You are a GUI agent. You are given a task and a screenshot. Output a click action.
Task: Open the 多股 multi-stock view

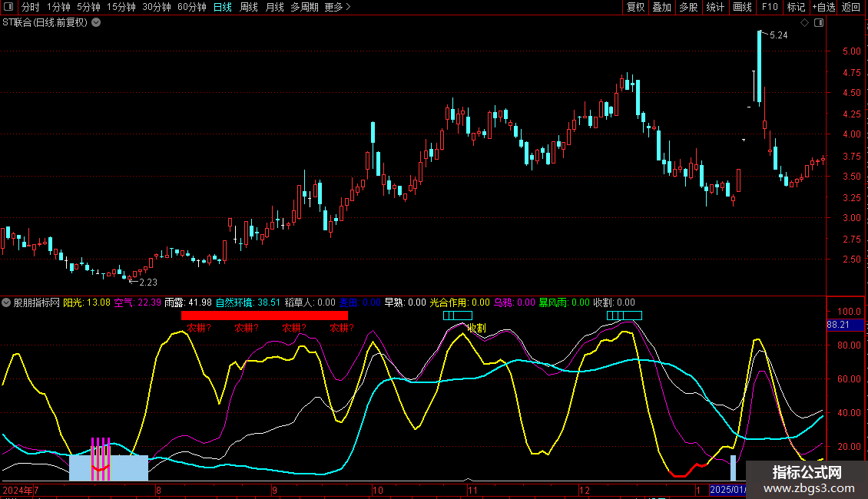(x=689, y=7)
